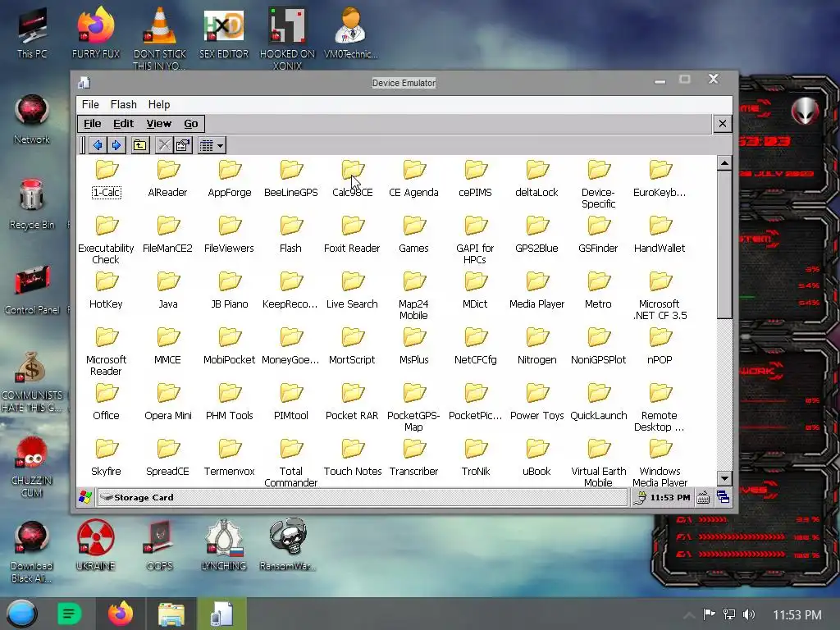Open the Windows CE Start flag button
Viewport: 840px width, 630px height.
[85, 497]
